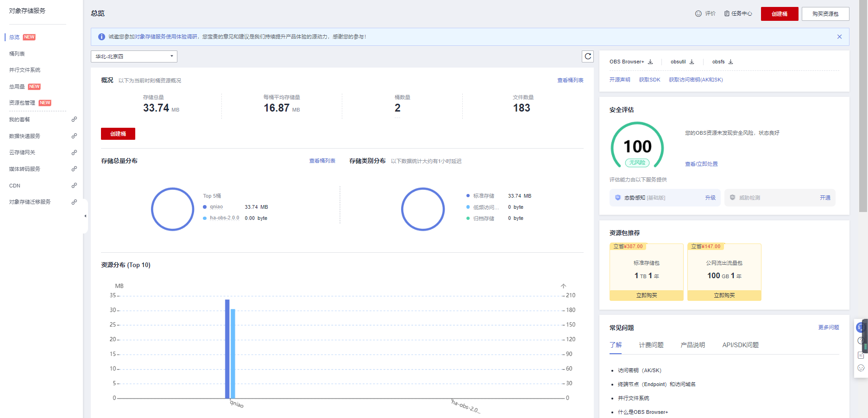868x418 pixels.
Task: Click the 购买资源包 button
Action: [825, 14]
